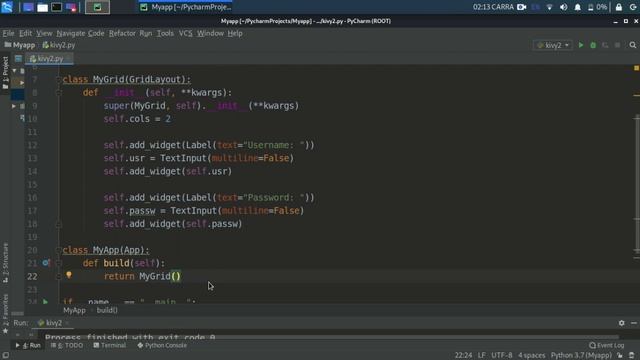Toggle the Structure tool window sidebar tab
Viewport: 640px width, 360px height.
pyautogui.click(x=5, y=262)
